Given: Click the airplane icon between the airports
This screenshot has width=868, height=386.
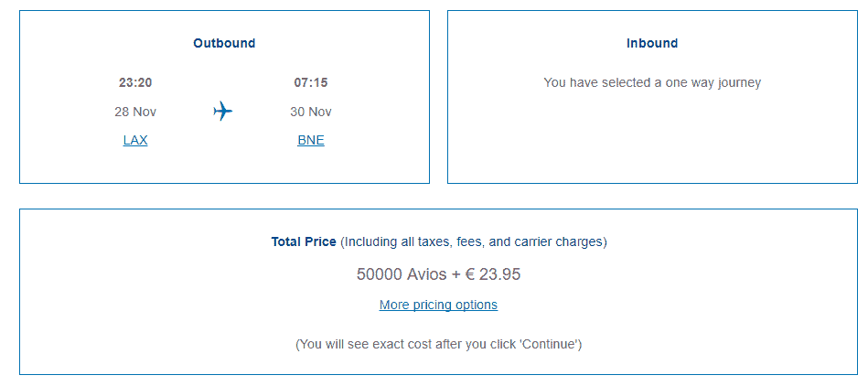Looking at the screenshot, I should click(223, 112).
